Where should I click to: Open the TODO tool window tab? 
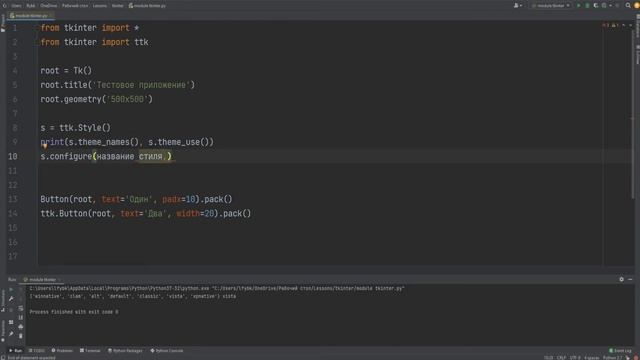point(37,351)
